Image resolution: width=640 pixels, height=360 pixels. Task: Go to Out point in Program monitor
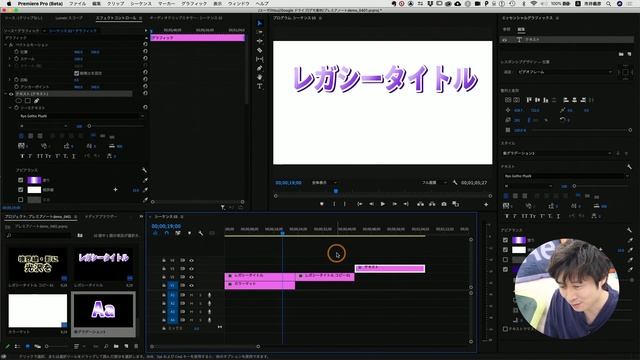click(406, 204)
